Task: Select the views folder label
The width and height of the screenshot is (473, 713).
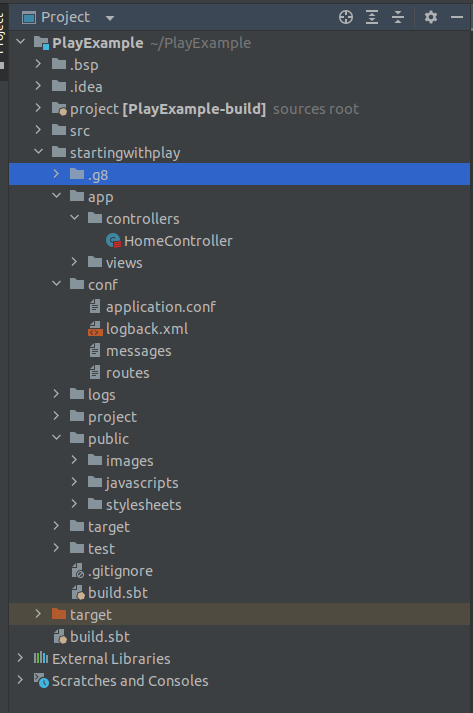Action: (124, 263)
